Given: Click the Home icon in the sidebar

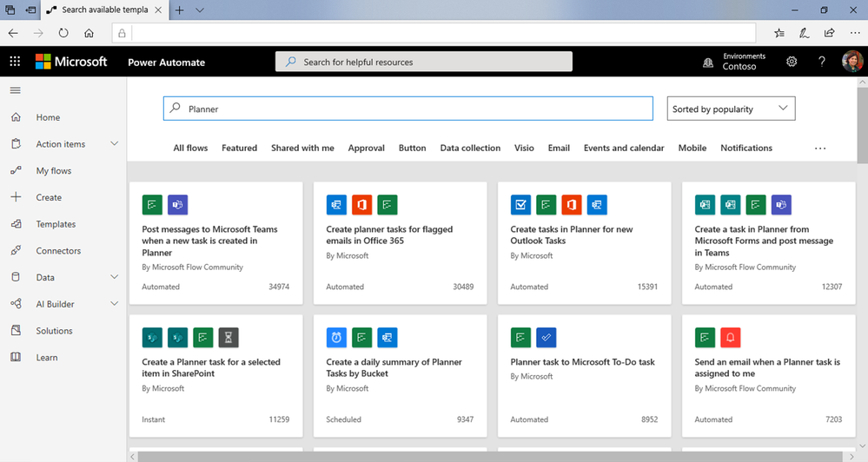Looking at the screenshot, I should pos(16,117).
